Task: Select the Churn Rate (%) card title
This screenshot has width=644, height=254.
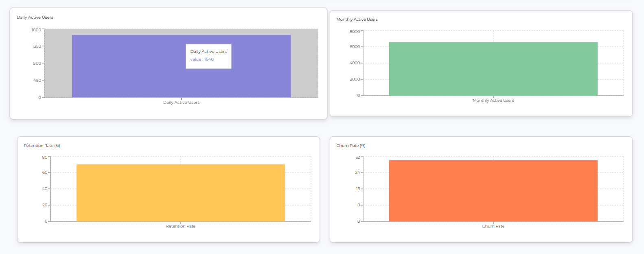Action: (x=350, y=146)
